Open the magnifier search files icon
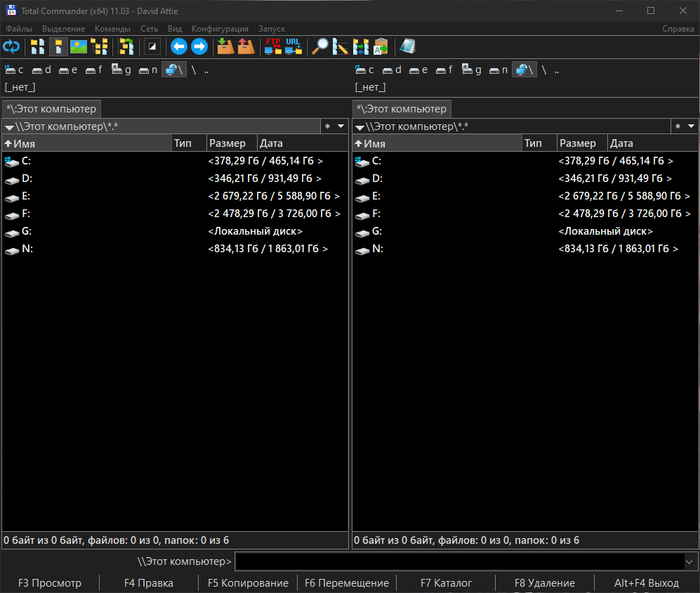700x593 pixels. [319, 46]
